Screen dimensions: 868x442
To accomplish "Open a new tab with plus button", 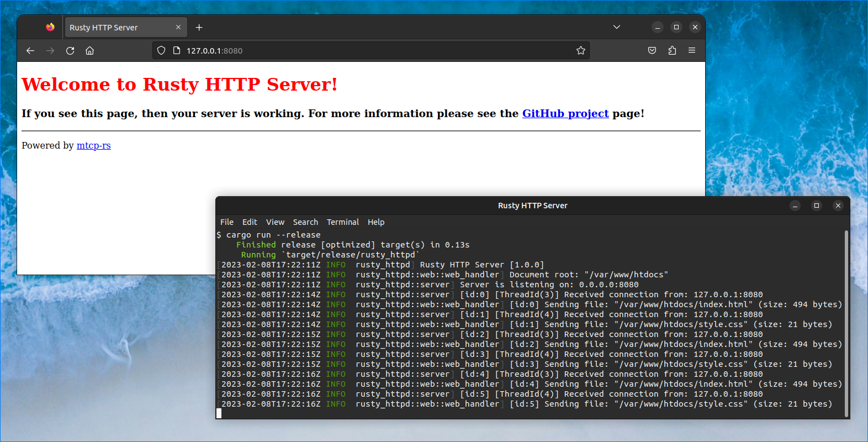I will coord(199,27).
